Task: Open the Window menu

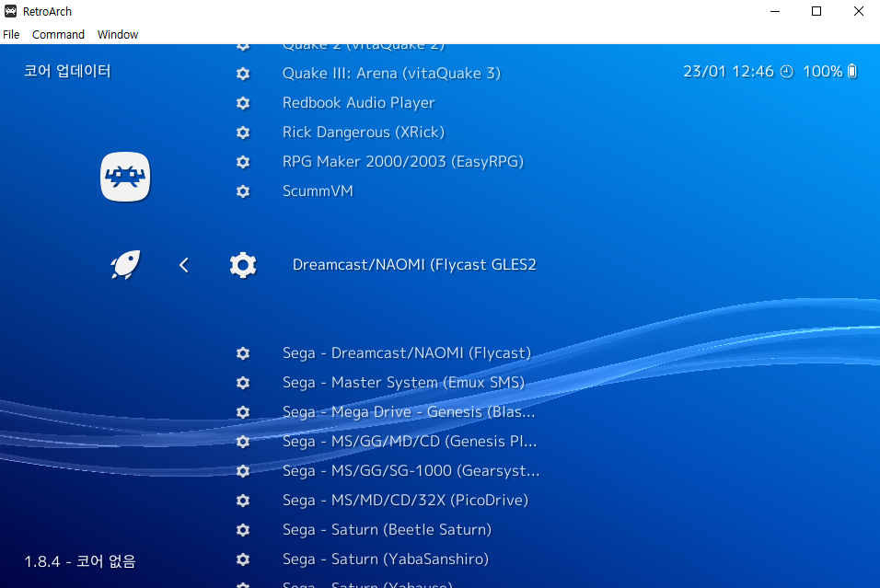Action: click(118, 34)
